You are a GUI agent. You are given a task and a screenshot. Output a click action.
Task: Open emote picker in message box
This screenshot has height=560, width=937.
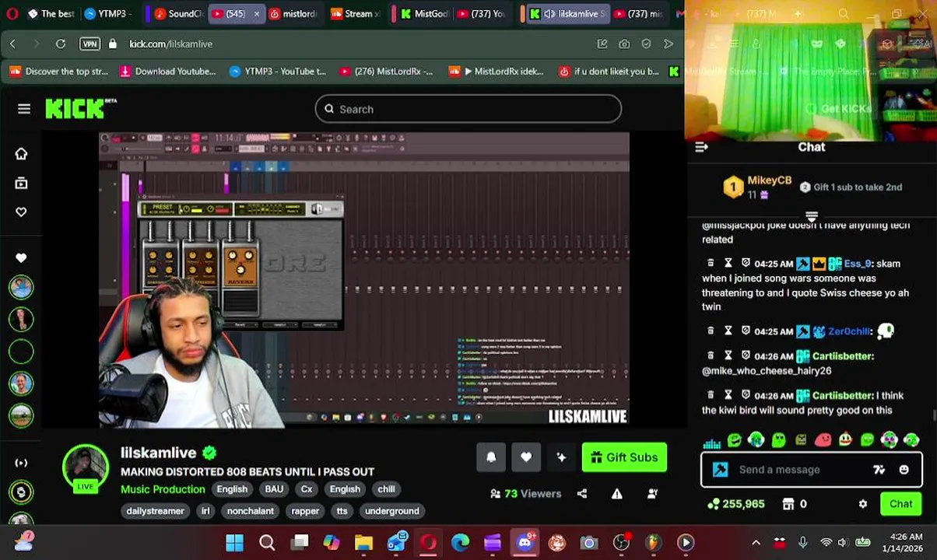pyautogui.click(x=904, y=470)
